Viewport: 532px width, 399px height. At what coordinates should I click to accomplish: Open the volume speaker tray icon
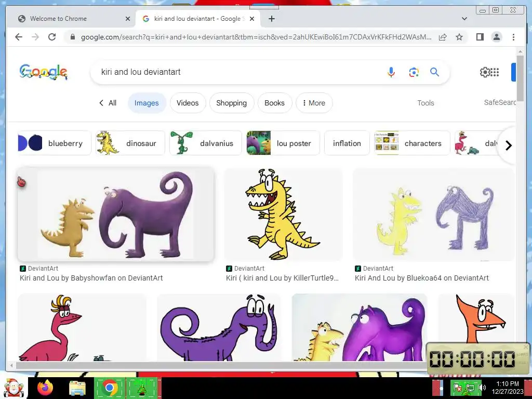click(482, 388)
